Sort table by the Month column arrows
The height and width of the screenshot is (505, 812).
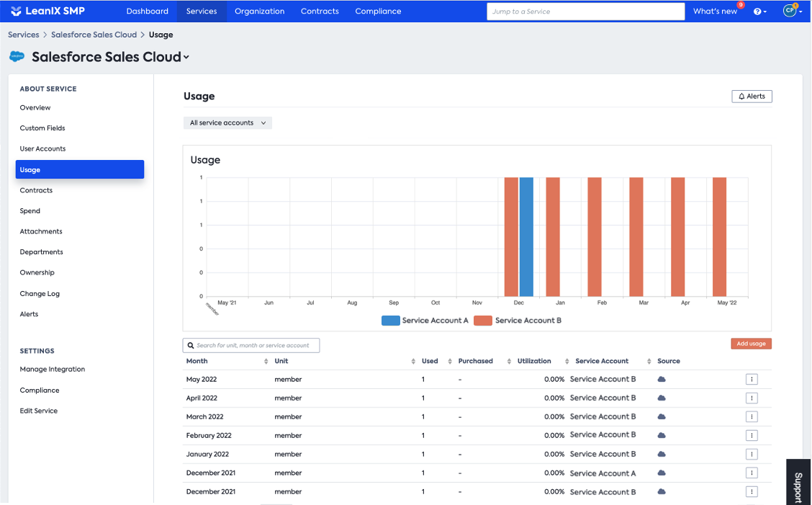(266, 362)
